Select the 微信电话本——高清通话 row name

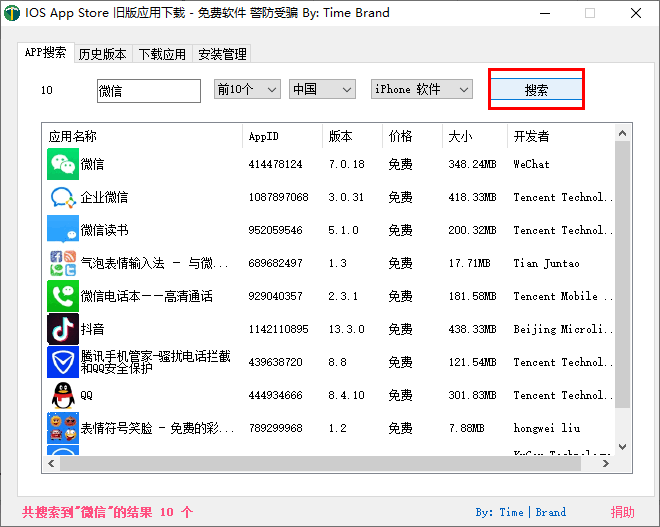point(146,296)
